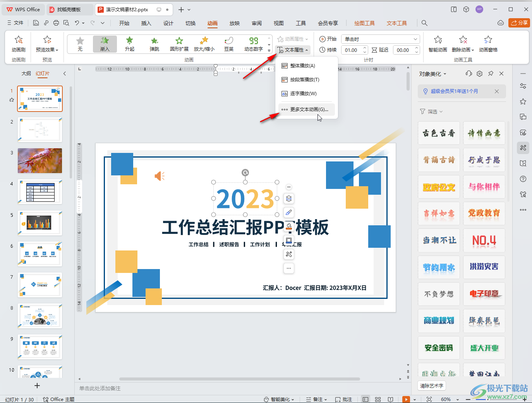The height and width of the screenshot is (403, 532).
Task: Switch to the Insert ribbon tab
Action: pos(146,23)
